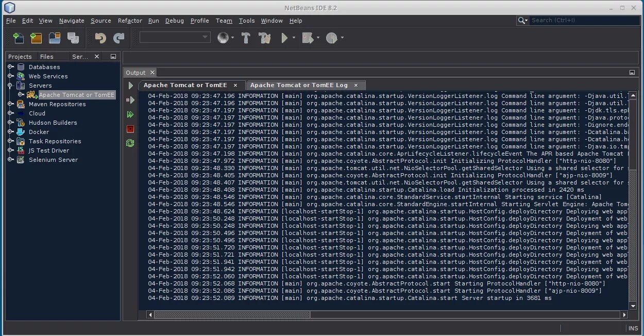Image resolution: width=644 pixels, height=336 pixels.
Task: Click the Hudson Builders node icon
Action: coord(21,123)
